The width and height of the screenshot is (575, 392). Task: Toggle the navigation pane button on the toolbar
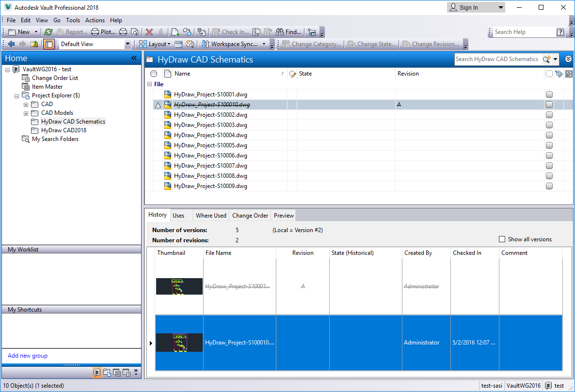click(x=48, y=43)
